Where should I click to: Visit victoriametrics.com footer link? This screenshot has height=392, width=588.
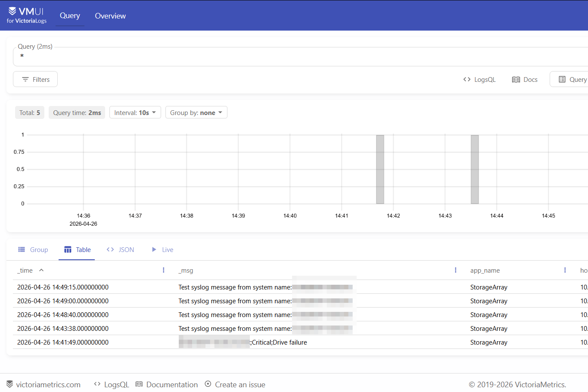click(44, 384)
